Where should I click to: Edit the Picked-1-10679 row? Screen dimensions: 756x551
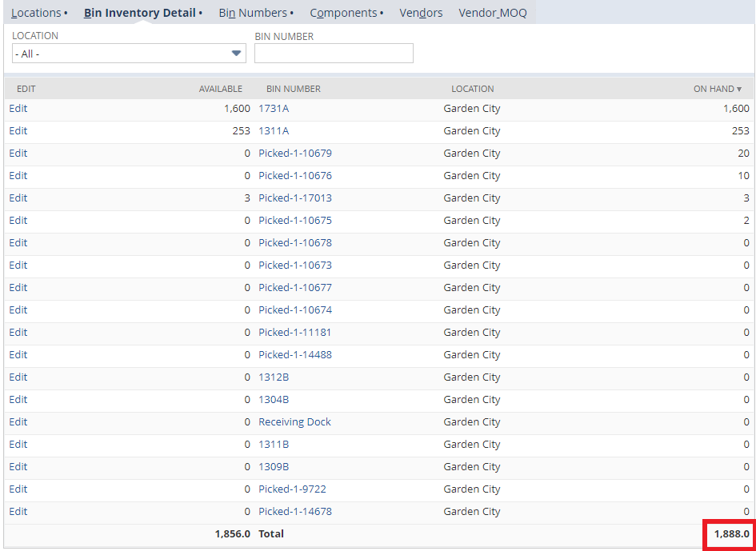[18, 153]
